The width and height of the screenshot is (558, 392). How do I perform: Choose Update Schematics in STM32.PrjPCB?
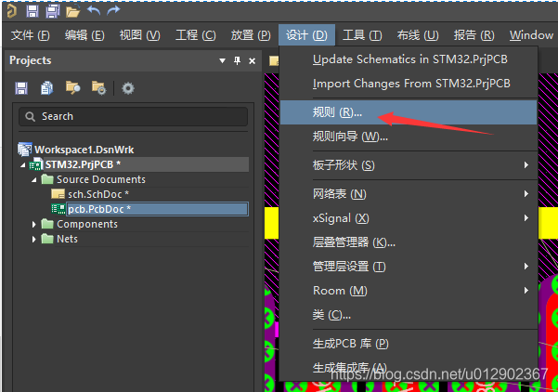(409, 59)
